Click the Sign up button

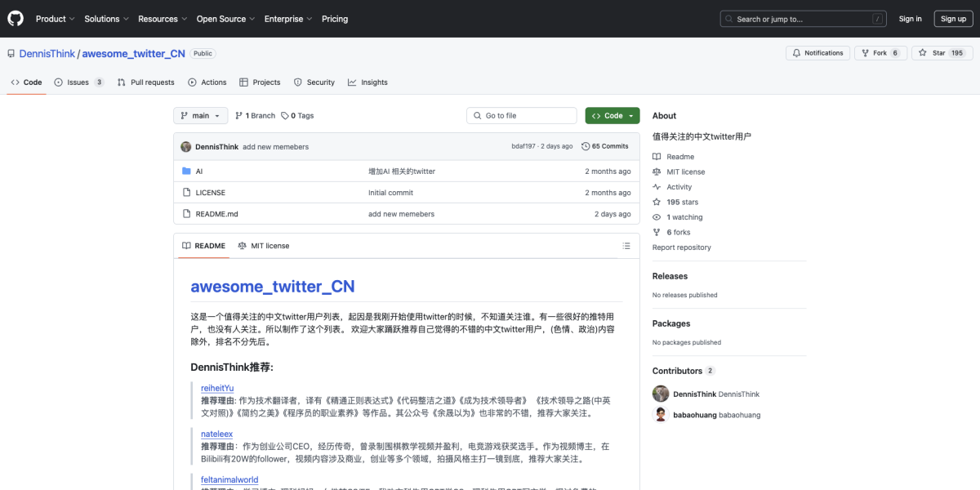(x=953, y=18)
